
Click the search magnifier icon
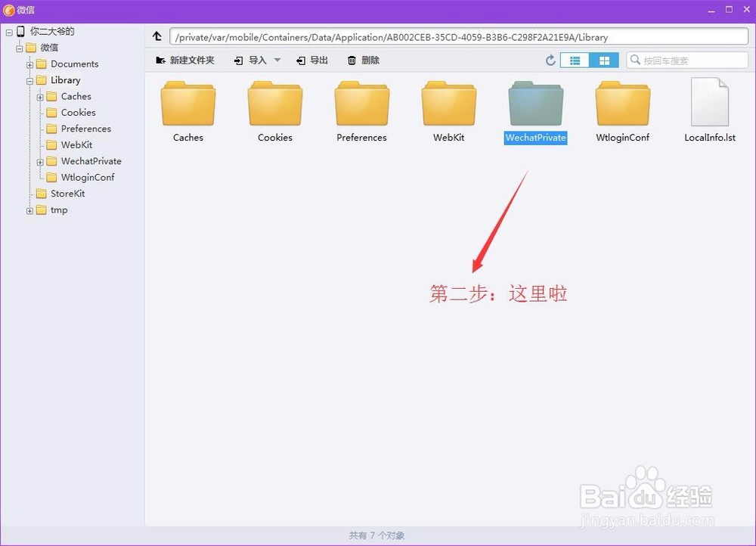pyautogui.click(x=636, y=60)
